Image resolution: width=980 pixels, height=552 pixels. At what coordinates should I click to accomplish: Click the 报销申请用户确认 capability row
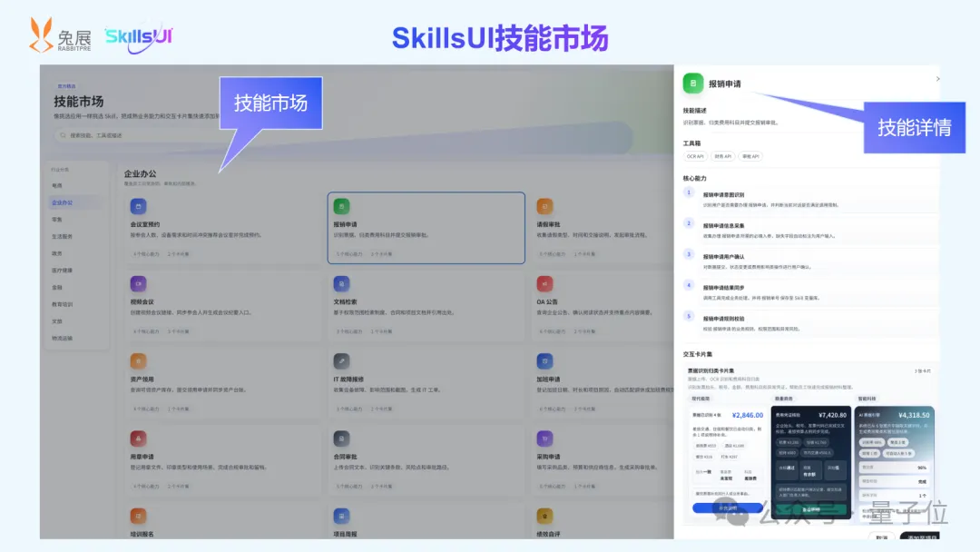(809, 261)
